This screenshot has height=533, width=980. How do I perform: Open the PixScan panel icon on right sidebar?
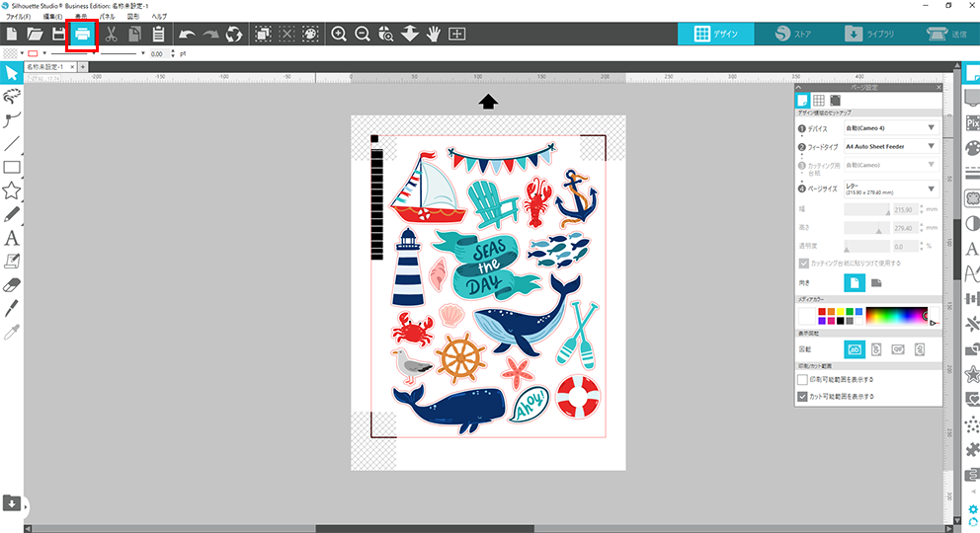click(972, 123)
